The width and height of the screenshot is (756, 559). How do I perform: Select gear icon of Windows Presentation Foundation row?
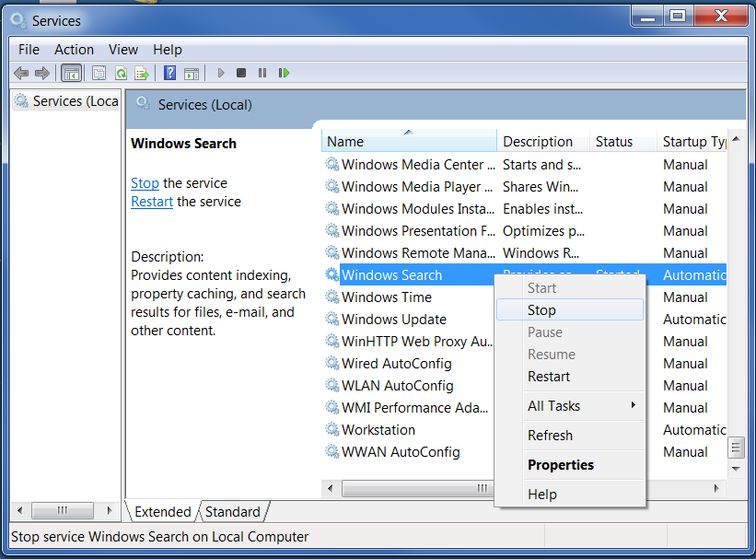tap(331, 230)
